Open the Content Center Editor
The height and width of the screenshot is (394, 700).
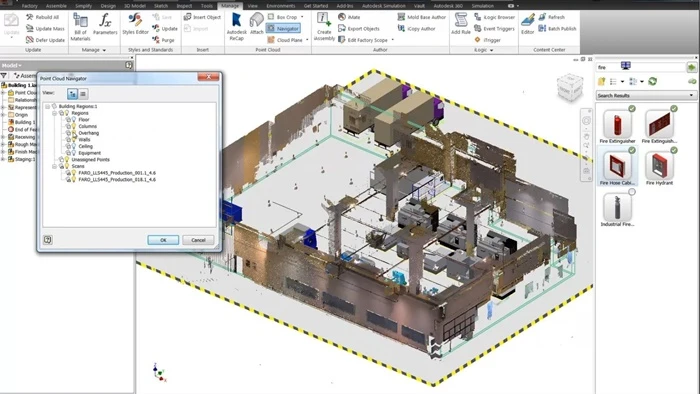click(x=527, y=24)
